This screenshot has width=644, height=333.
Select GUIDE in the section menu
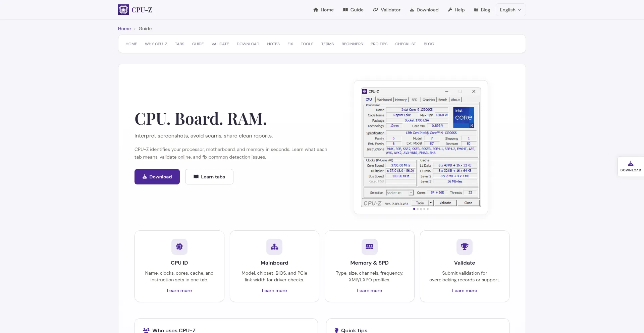click(x=198, y=44)
